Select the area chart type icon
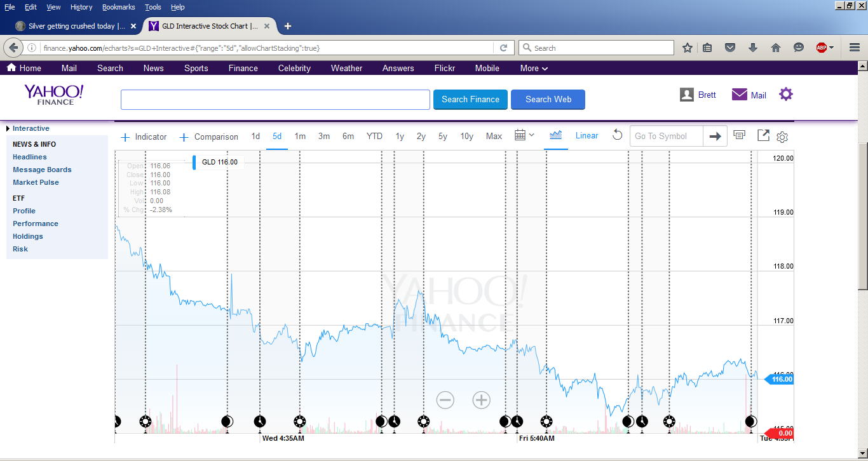This screenshot has height=461, width=868. click(556, 135)
